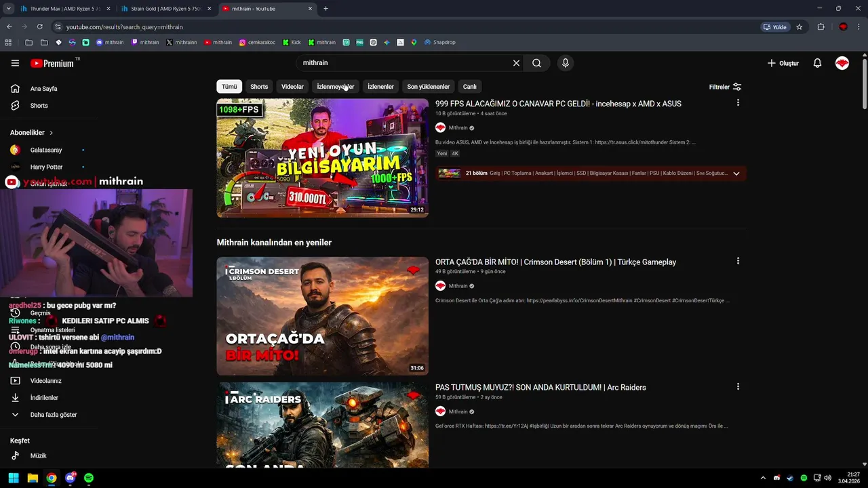Open the 999 FPS ALACAĞIMIZ video title
868x488 pixels.
[x=558, y=104]
